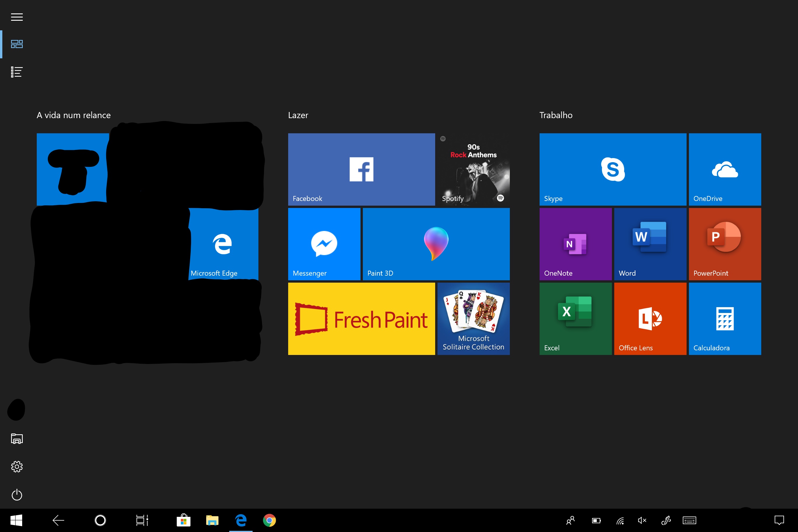Launch the Skype tile
Screen dimensions: 798x532
(613, 169)
